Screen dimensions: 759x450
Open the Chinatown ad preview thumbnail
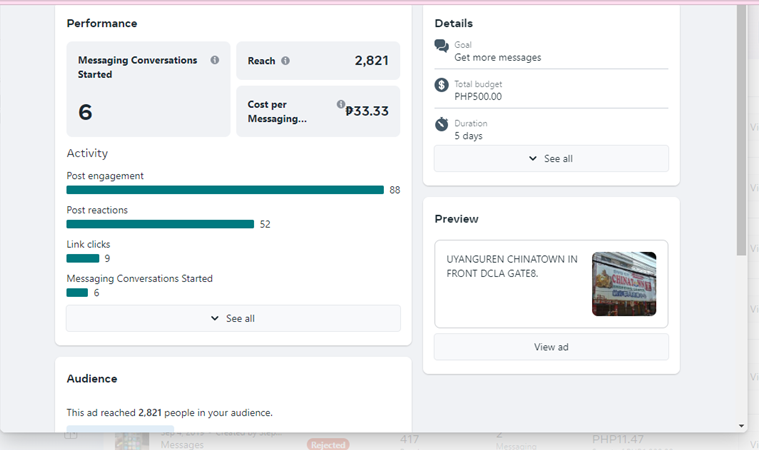pos(624,284)
